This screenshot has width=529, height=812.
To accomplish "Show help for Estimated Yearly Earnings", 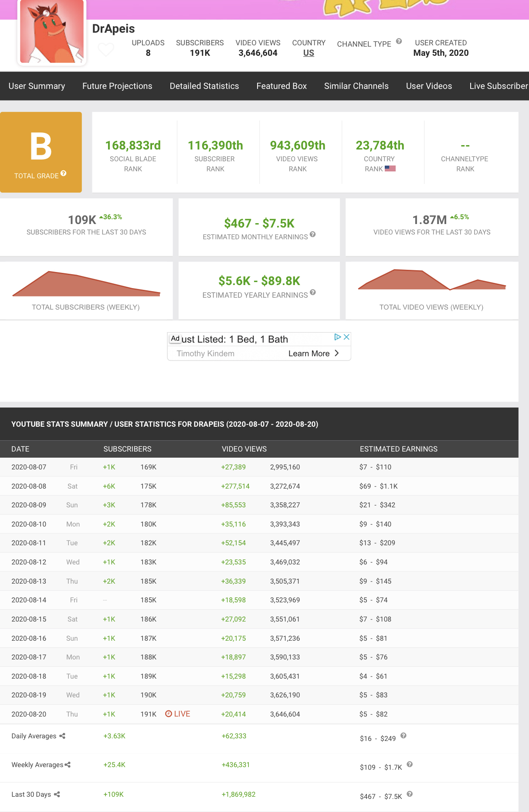I will (x=313, y=292).
